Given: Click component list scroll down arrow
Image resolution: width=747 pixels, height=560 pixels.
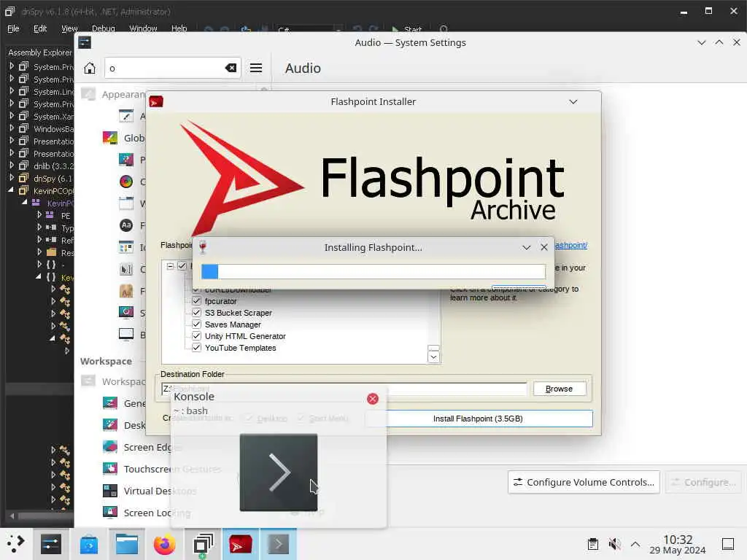Looking at the screenshot, I should tap(433, 357).
